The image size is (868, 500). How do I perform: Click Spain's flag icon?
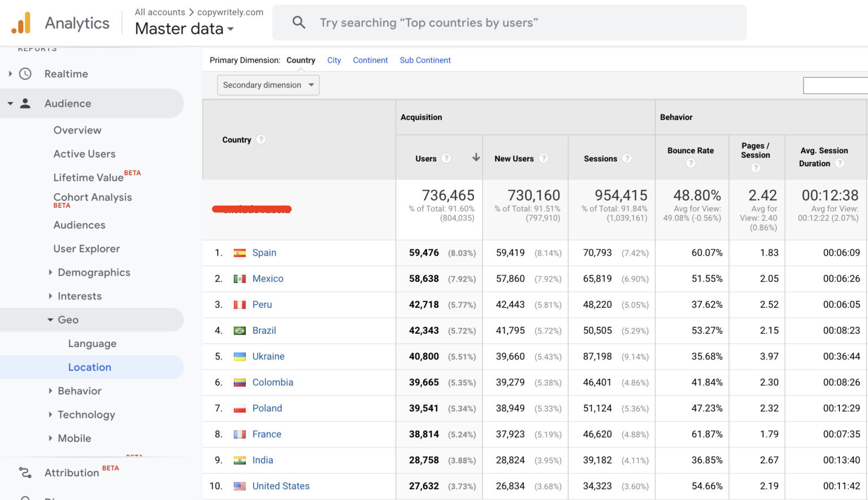[x=240, y=253]
